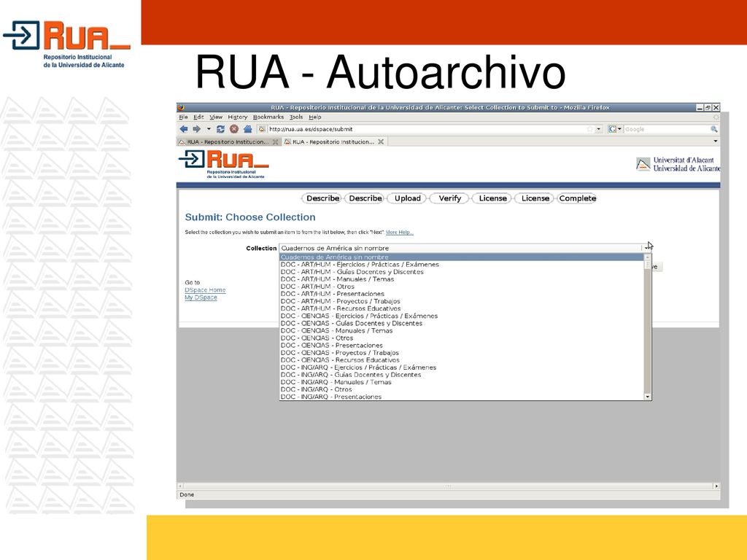Open the address bar URL history dropdown
The height and width of the screenshot is (560, 747).
pos(599,129)
